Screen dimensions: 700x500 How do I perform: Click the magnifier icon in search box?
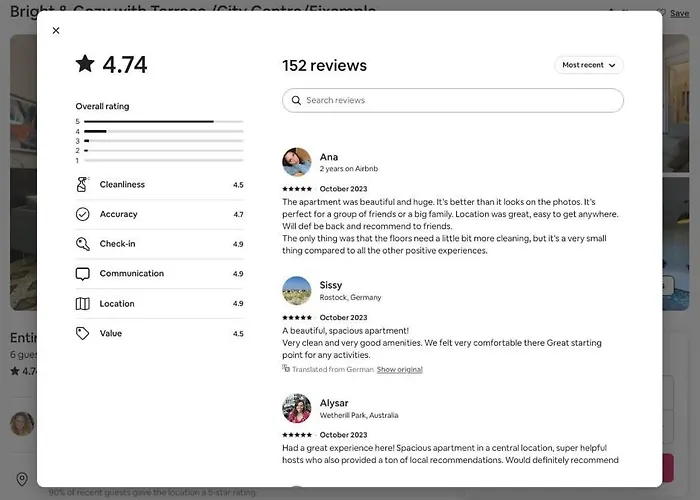(296, 100)
